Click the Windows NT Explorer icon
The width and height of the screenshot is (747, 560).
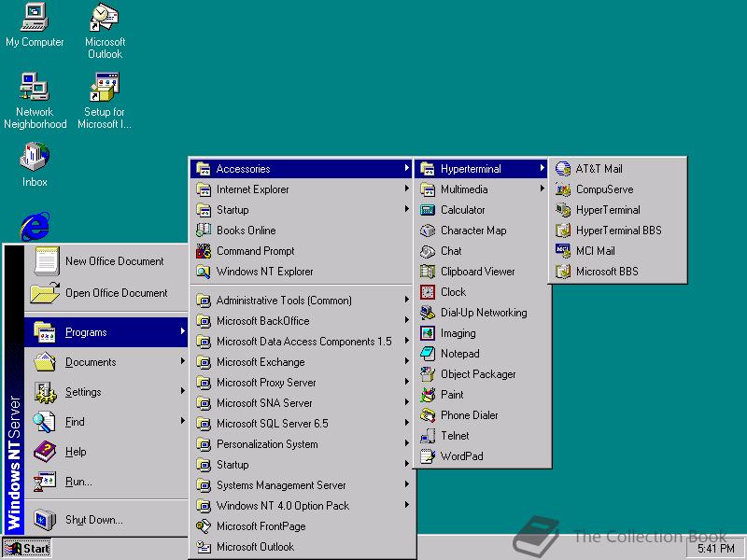(x=204, y=272)
